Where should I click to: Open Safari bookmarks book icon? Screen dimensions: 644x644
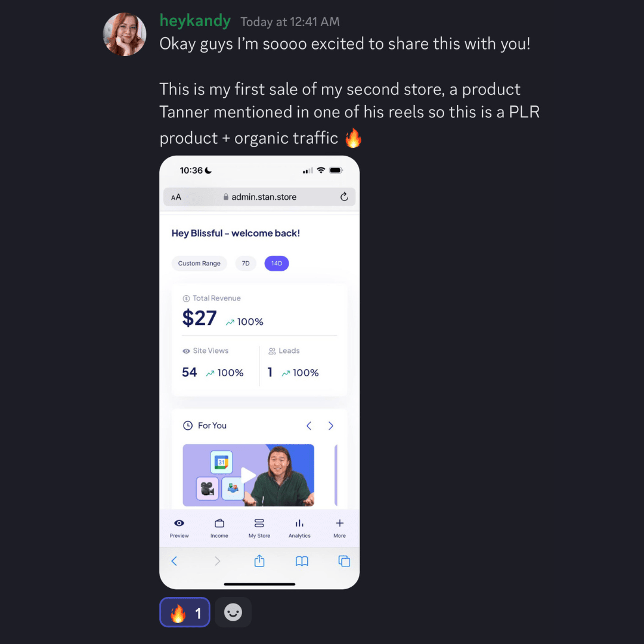[302, 561]
